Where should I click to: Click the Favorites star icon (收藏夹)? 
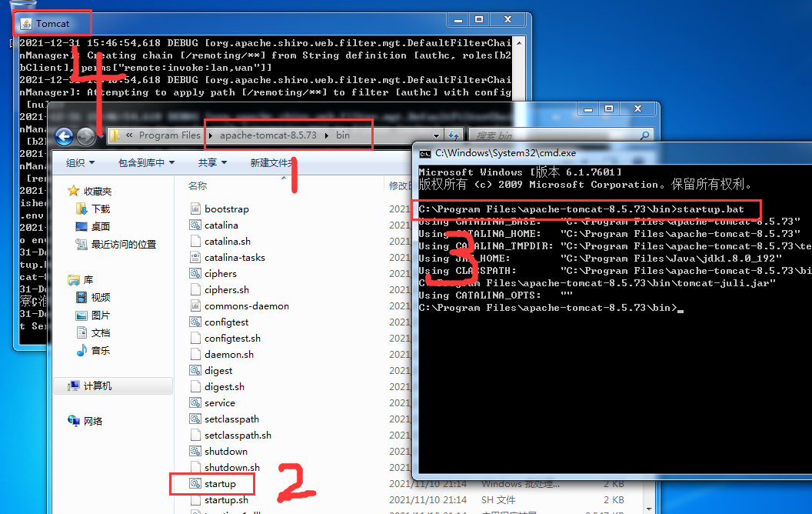[74, 191]
